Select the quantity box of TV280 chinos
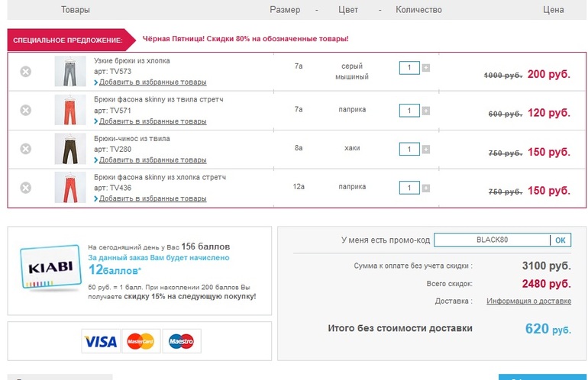 tap(409, 149)
